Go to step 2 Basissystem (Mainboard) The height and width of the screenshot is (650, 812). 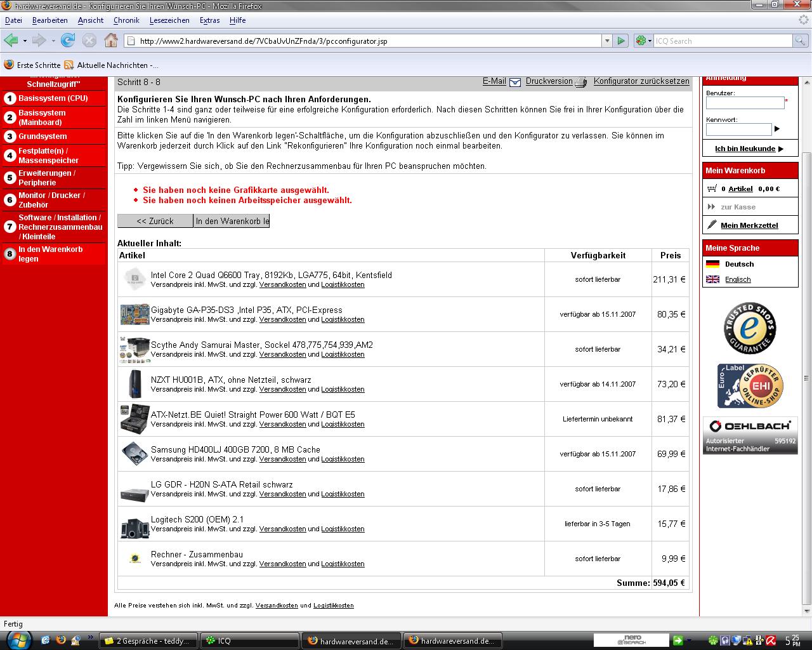[53, 117]
